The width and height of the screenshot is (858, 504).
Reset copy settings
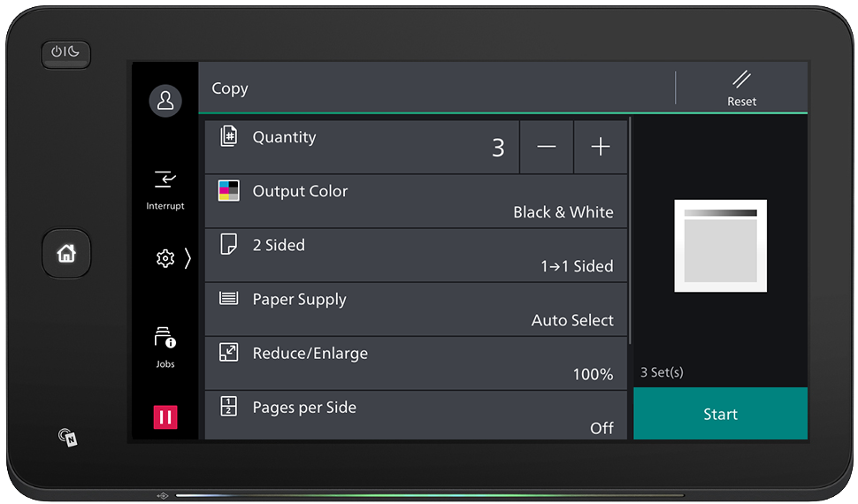[741, 88]
